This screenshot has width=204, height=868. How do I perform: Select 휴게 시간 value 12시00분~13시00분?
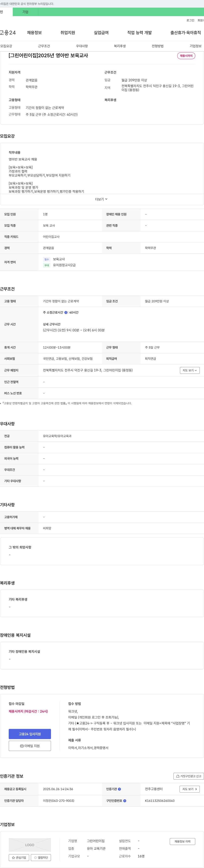click(57, 347)
